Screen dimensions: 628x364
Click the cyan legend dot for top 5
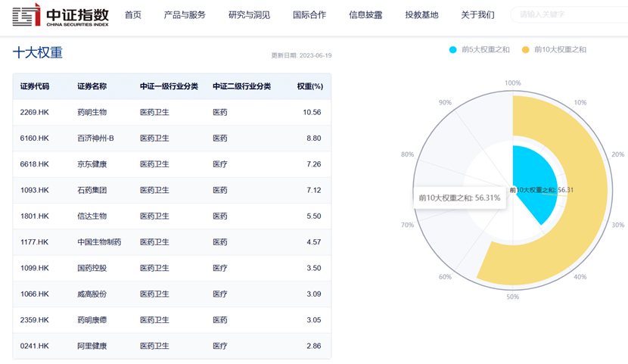pos(453,50)
